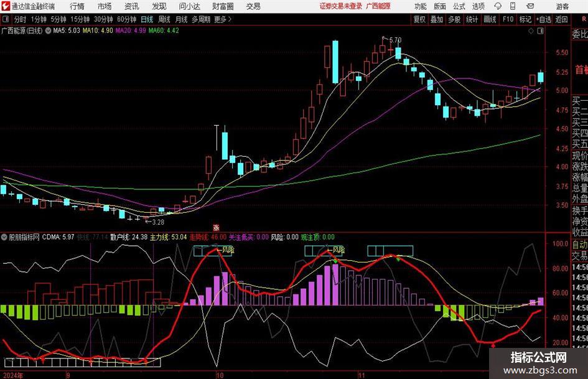
Task: Click the round icon before 股朋指标网
Action: [4, 237]
